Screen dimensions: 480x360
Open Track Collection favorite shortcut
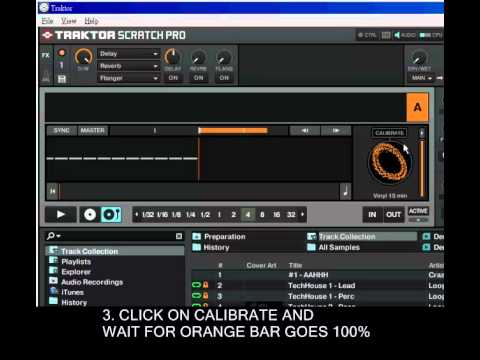(347, 237)
